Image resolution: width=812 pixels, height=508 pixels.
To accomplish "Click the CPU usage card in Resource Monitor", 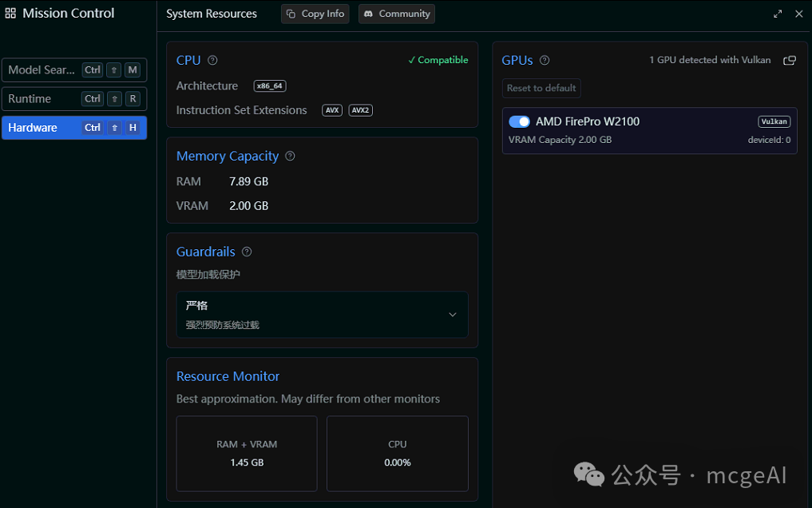I will coord(397,453).
